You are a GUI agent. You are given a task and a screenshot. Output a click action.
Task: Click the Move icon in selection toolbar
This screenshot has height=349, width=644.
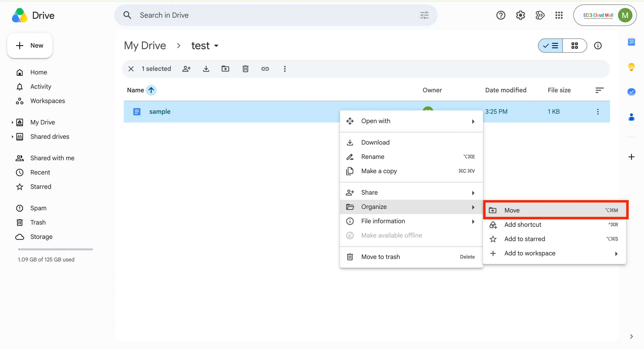coord(225,69)
